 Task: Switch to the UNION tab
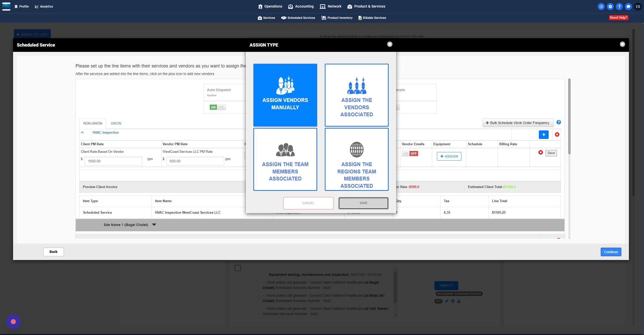coord(116,123)
